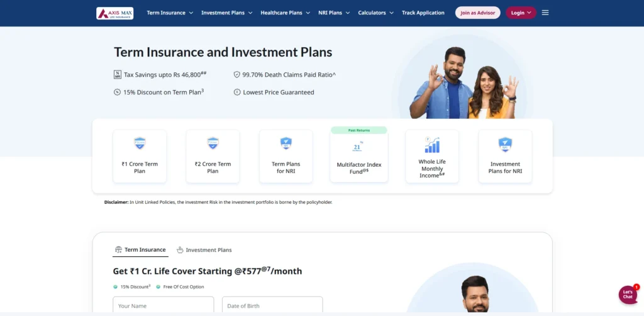644x316 pixels.
Task: Click the Multifactor Index Fund 21 icon
Action: (357, 147)
